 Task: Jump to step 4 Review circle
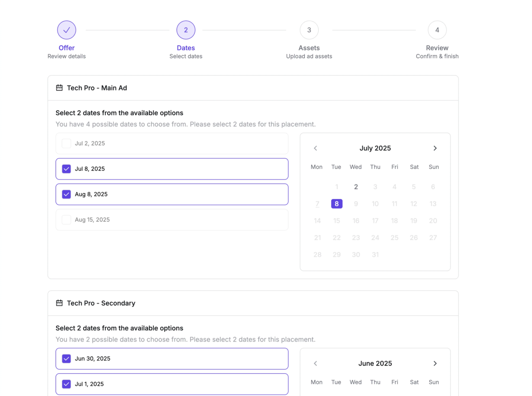point(437,30)
